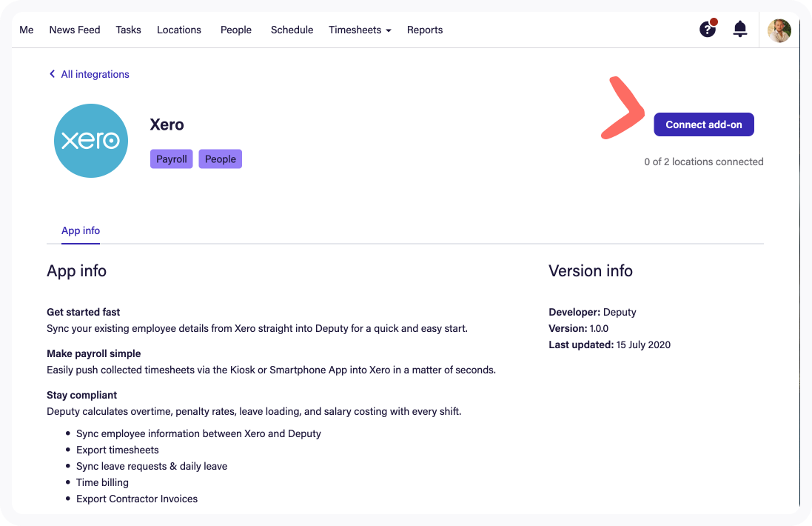Screen dimensions: 812x526
Task: Click the 'Make payroll simple' heading
Action: coord(94,353)
